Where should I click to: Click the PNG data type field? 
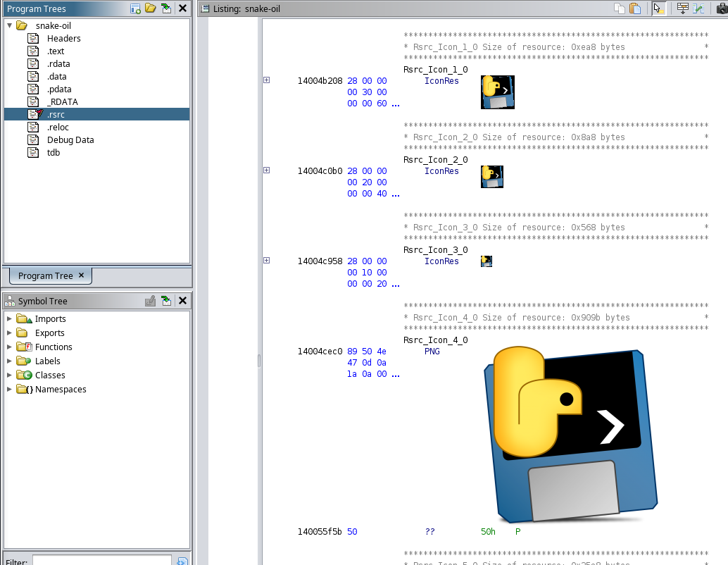(x=432, y=352)
